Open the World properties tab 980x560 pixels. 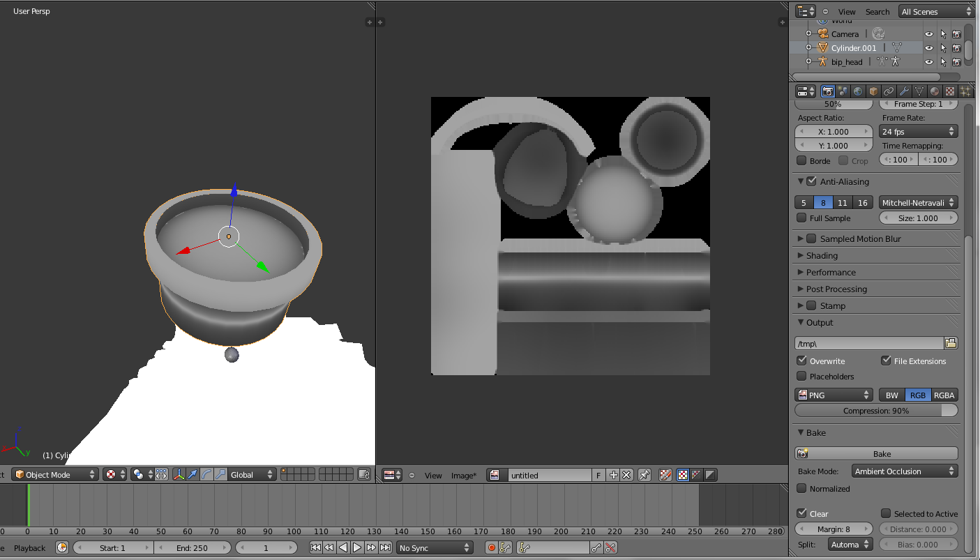858,91
